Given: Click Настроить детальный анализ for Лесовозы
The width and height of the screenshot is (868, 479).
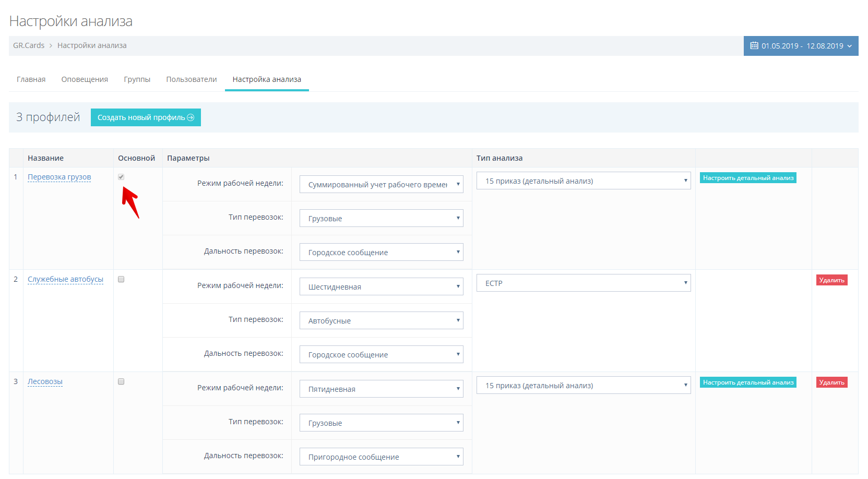Looking at the screenshot, I should point(747,382).
